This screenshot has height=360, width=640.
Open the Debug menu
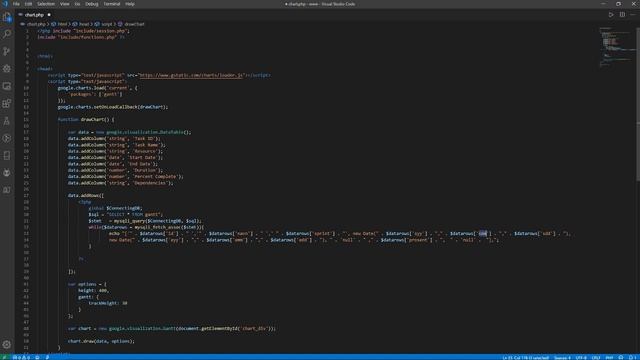click(91, 4)
